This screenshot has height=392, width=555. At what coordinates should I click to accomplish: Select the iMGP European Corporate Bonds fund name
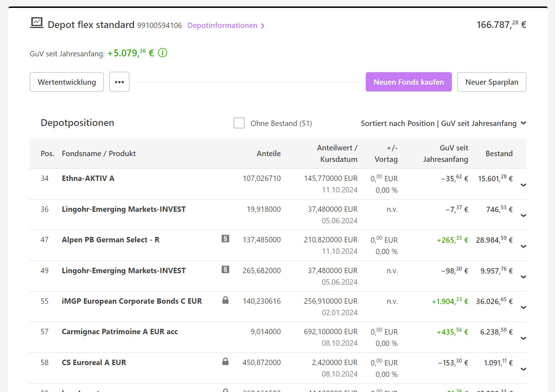click(132, 301)
